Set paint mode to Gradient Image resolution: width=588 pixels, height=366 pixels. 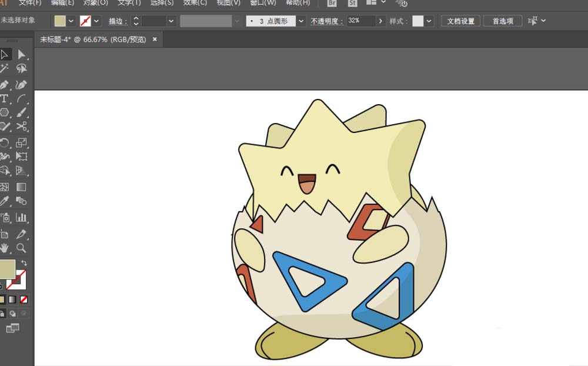point(12,300)
